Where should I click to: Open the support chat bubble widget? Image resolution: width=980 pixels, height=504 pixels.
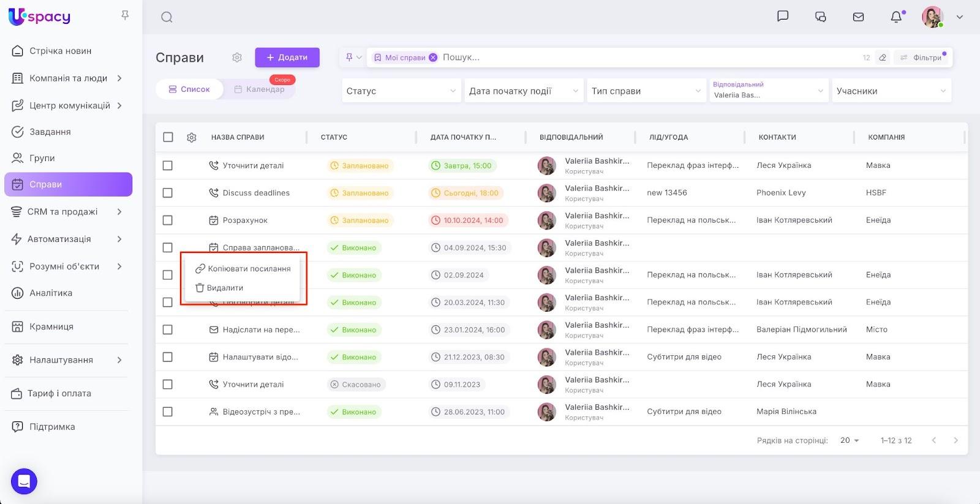click(24, 481)
